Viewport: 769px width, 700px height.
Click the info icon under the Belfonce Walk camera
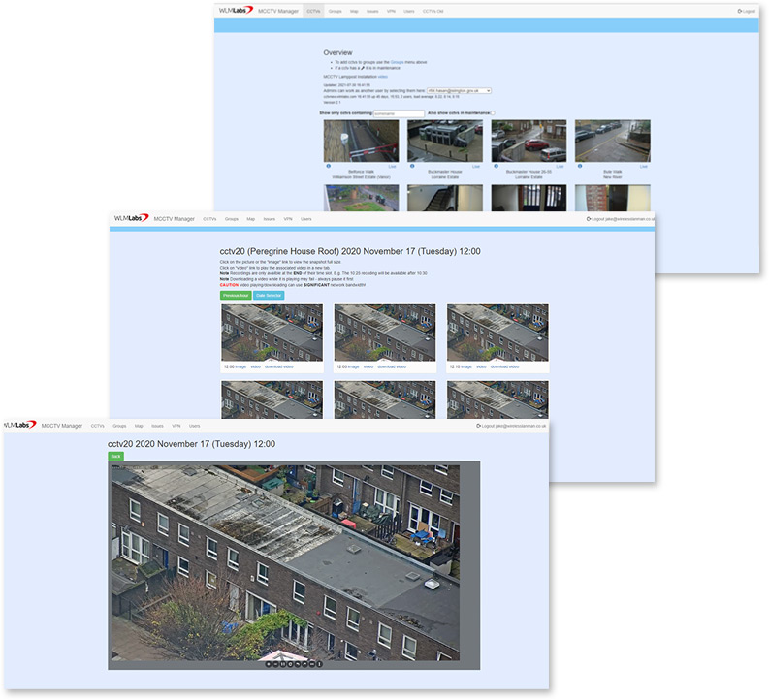(327, 166)
